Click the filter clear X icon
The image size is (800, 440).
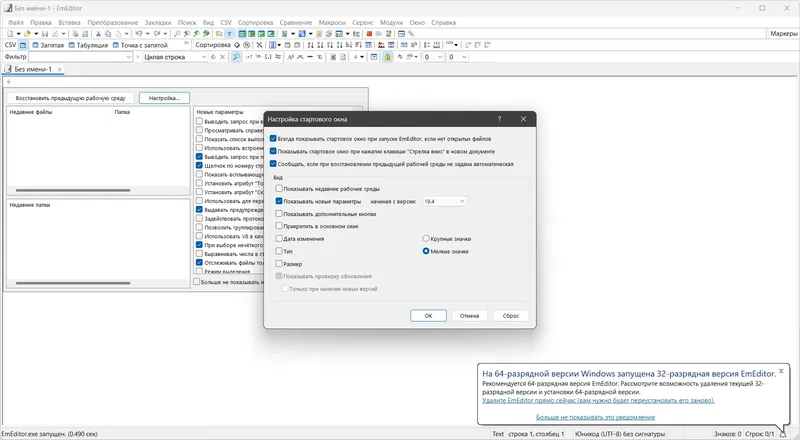click(x=222, y=57)
